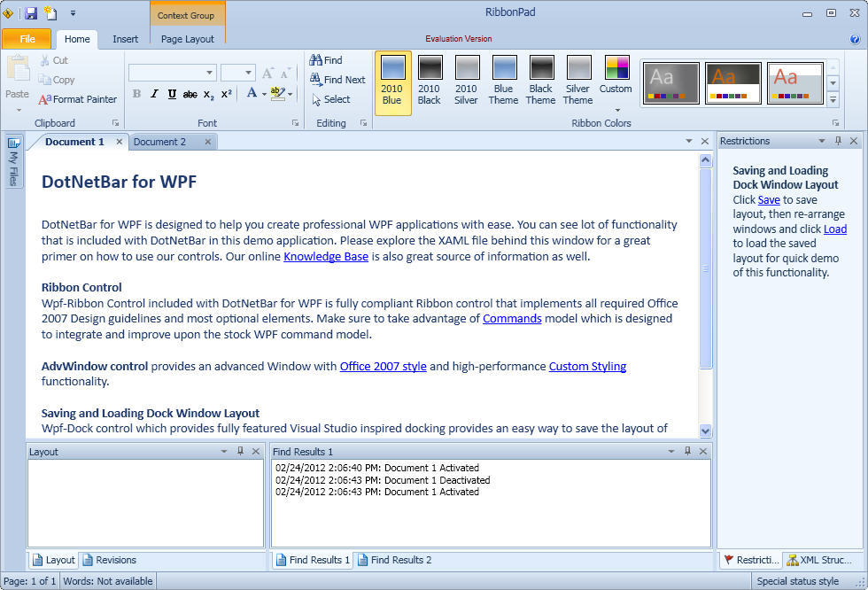Toggle Strikethrough formatting
This screenshot has height=590, width=868.
(190, 94)
